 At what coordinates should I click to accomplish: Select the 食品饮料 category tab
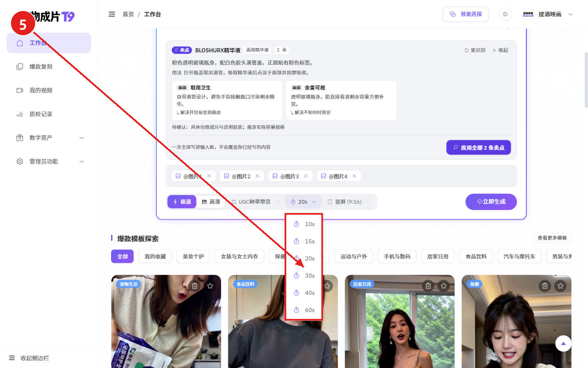(x=476, y=257)
